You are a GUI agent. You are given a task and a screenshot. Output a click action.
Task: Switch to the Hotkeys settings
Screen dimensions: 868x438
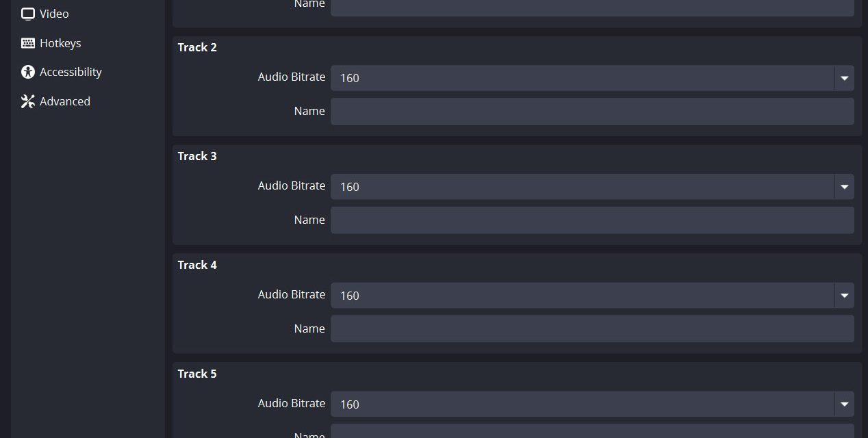tap(60, 43)
